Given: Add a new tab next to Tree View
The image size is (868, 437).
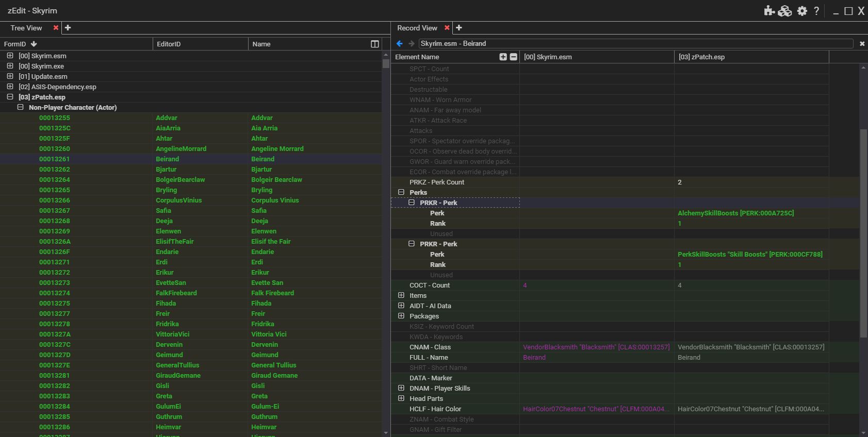Looking at the screenshot, I should (x=68, y=28).
